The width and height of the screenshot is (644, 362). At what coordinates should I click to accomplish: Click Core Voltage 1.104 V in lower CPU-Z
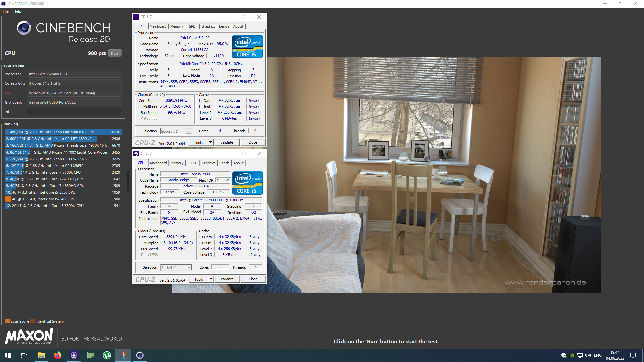click(218, 192)
